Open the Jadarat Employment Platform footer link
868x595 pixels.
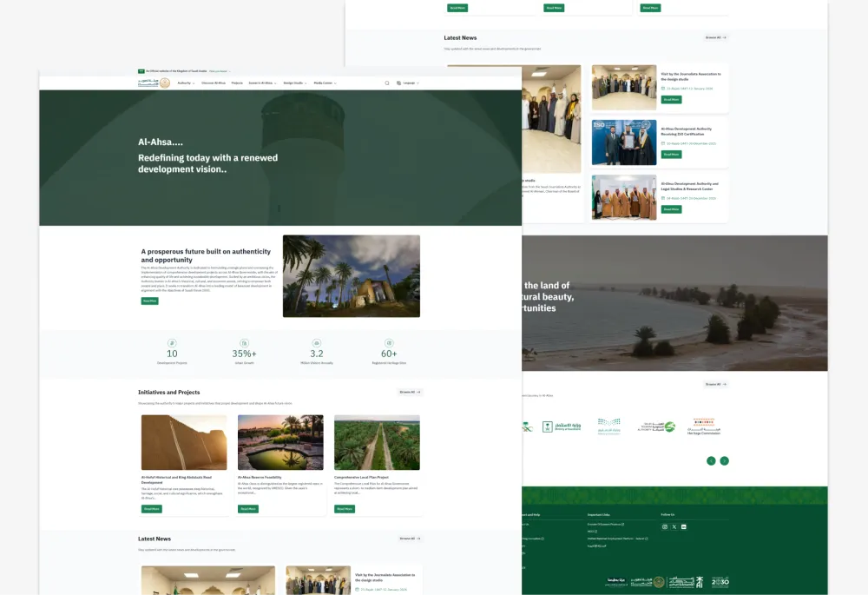tap(617, 539)
